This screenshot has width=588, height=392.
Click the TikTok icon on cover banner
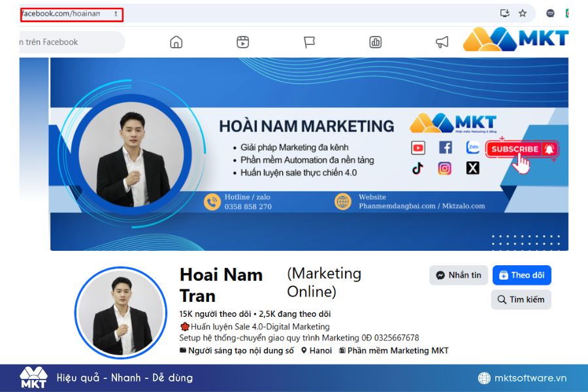(418, 169)
